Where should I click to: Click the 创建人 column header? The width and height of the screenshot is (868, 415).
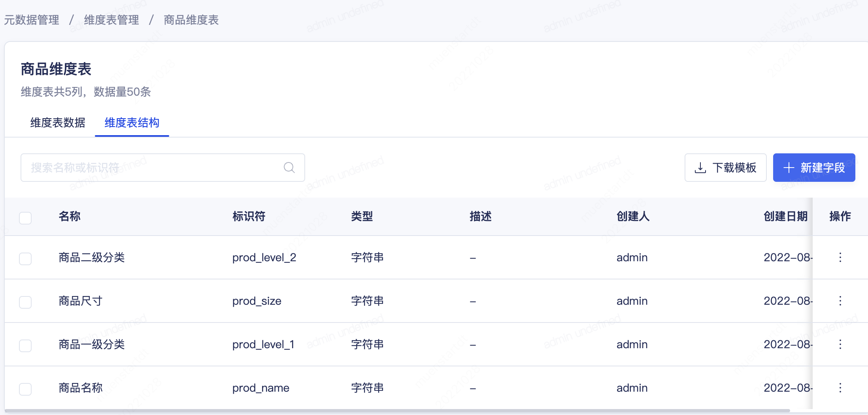coord(633,217)
